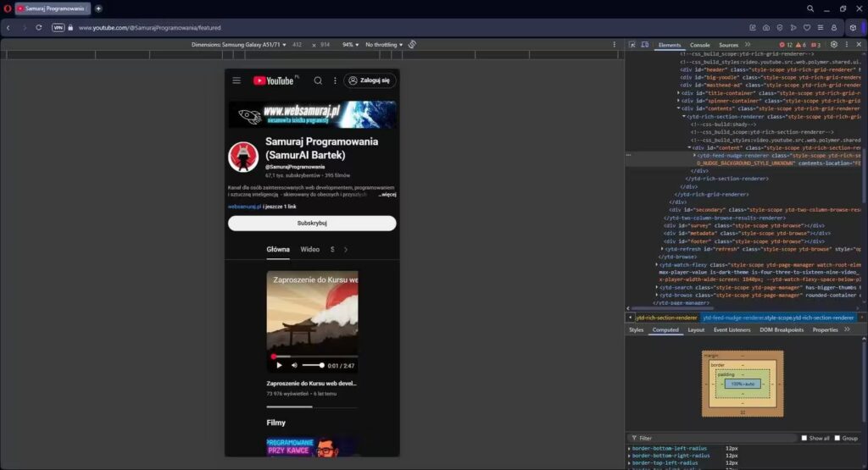Expand border-bottom-right-radius property
This screenshot has width=868, height=470.
[x=629, y=456]
